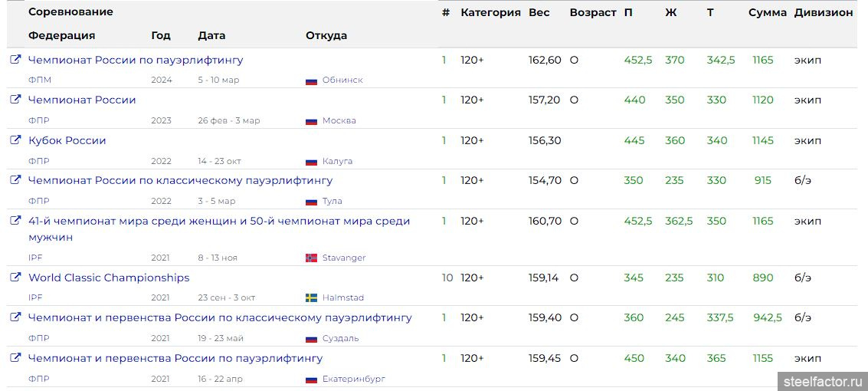Click external-link icon beside Чемпионат России по пауэрлифтингу
The height and width of the screenshot is (391, 868).
click(15, 60)
